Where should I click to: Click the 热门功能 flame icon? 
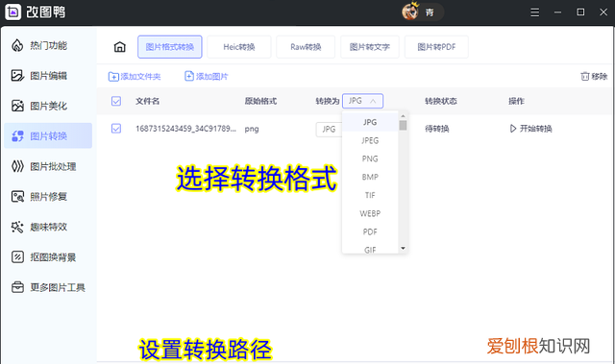(17, 45)
